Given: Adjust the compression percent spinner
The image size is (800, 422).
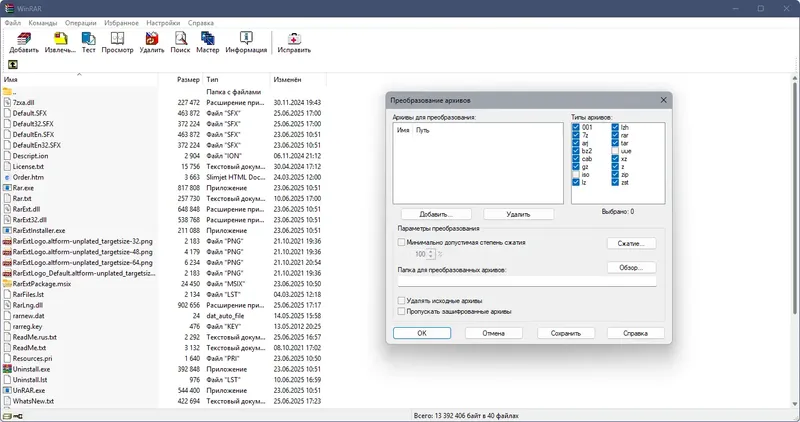Looking at the screenshot, I should point(431,254).
